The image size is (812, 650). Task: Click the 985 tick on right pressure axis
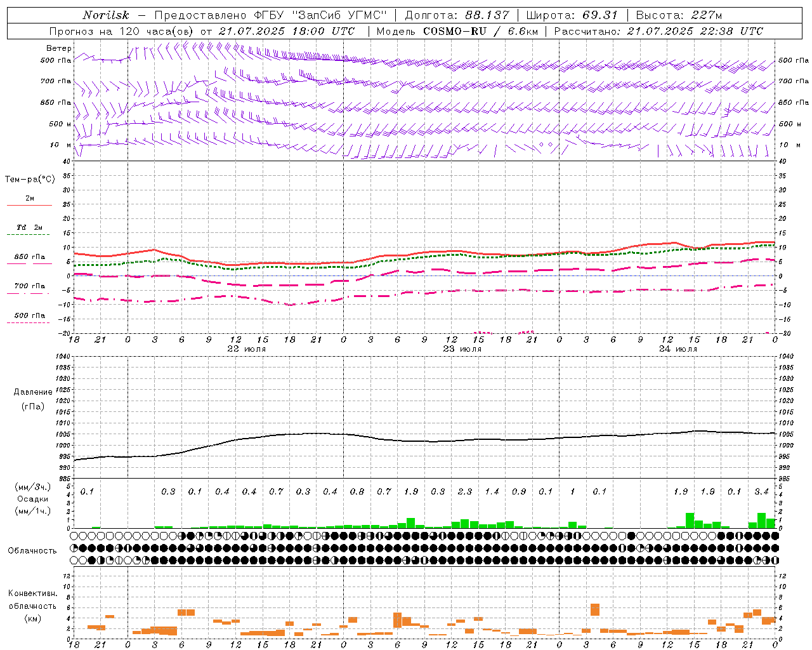pyautogui.click(x=785, y=479)
